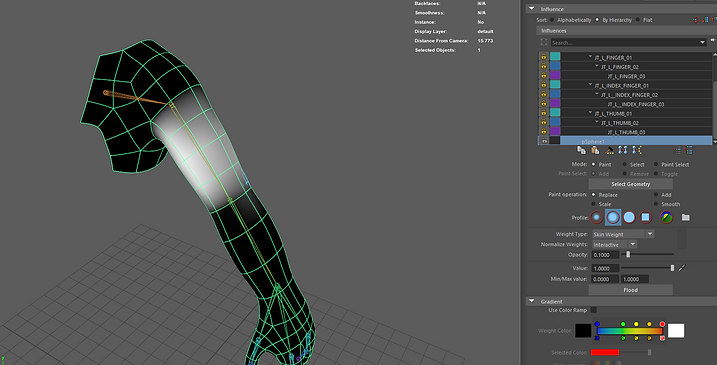The image size is (717, 365).
Task: Click the Opacity value field
Action: [605, 255]
